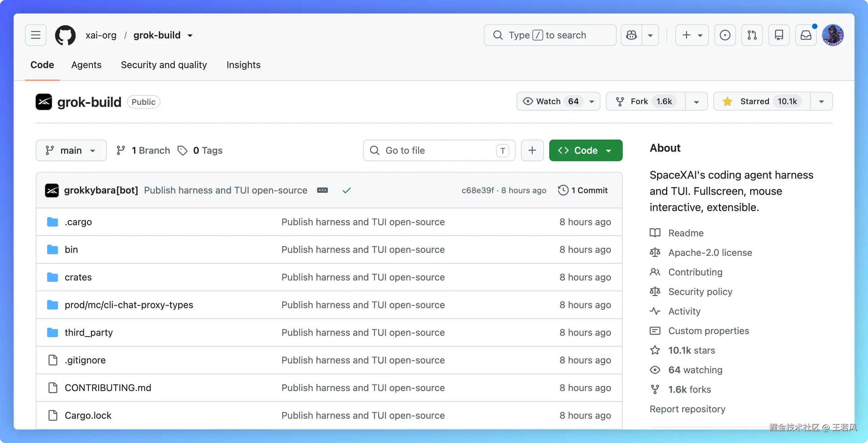
Task: Open the repositories icon in header
Action: (x=779, y=35)
